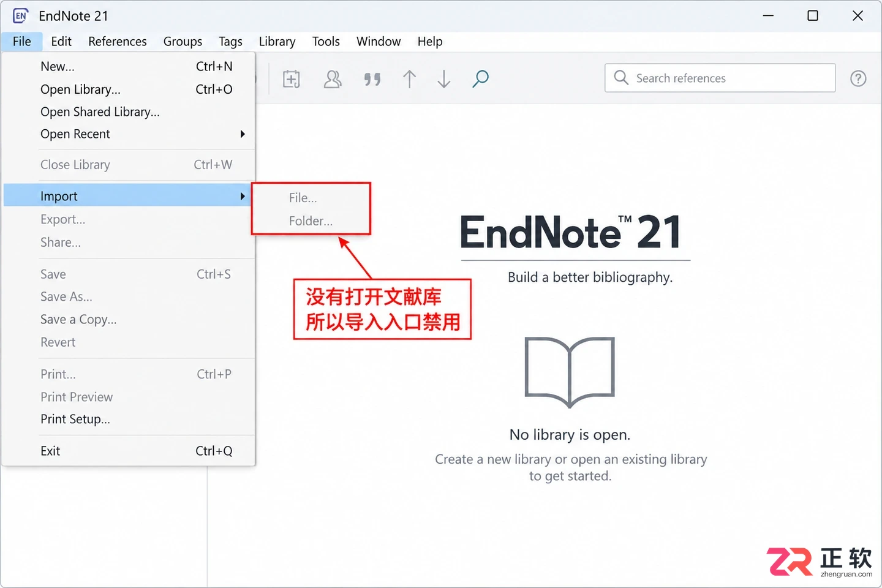
Task: Open the Help menu
Action: coord(430,42)
